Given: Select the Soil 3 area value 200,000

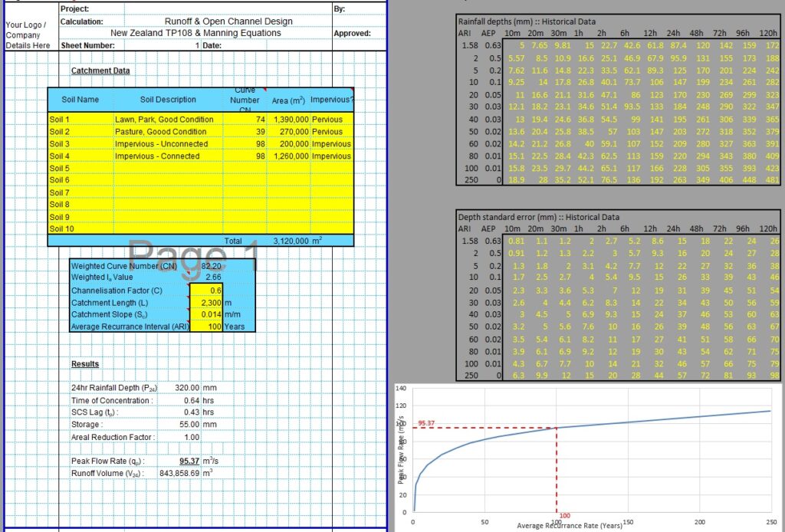Looking at the screenshot, I should click(x=289, y=144).
